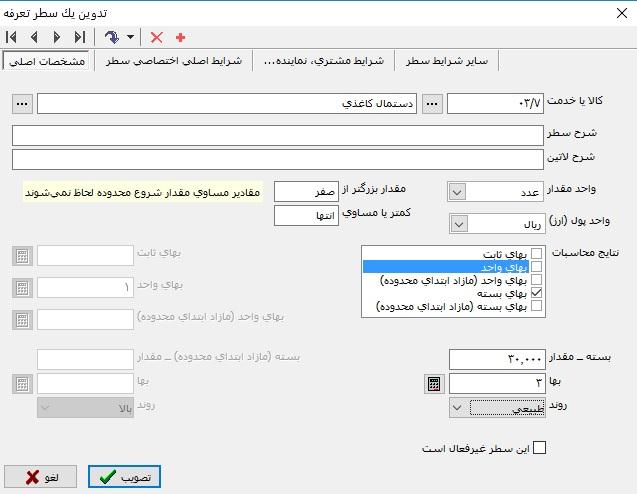Open the واحد مقدار dropdown
The height and width of the screenshot is (494, 637).
pos(457,191)
